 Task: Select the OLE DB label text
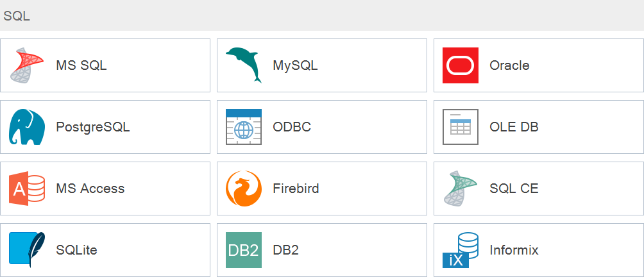click(514, 127)
